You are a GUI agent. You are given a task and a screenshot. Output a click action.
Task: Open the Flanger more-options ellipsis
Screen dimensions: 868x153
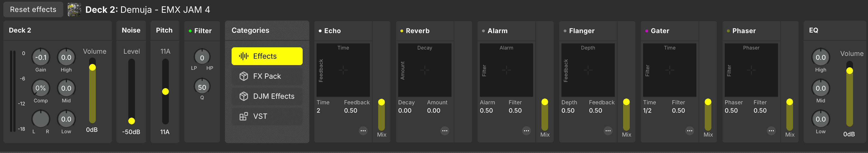[x=608, y=131]
